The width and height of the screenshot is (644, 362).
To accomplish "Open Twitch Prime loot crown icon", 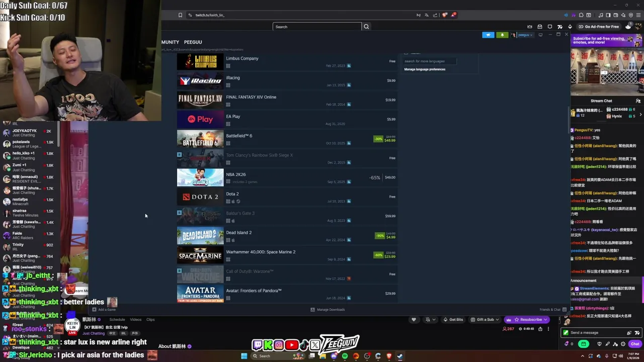I will (x=530, y=27).
